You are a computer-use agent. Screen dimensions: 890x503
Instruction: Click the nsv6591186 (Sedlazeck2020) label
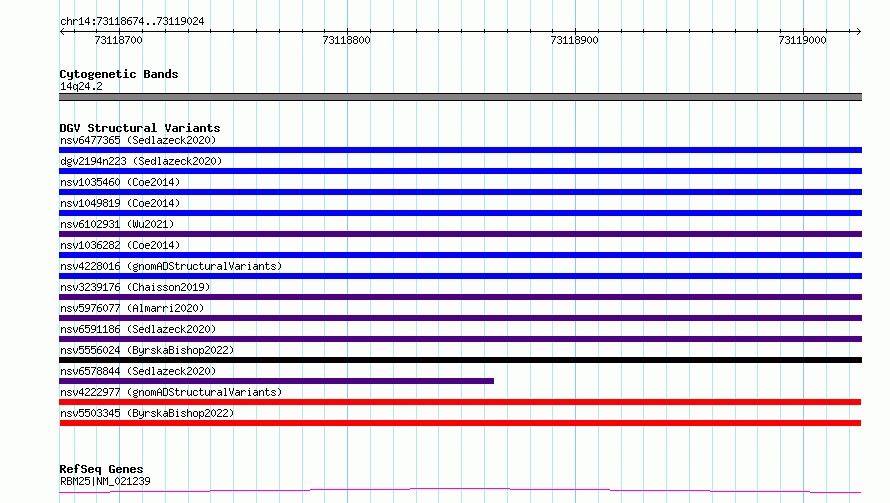tap(138, 329)
